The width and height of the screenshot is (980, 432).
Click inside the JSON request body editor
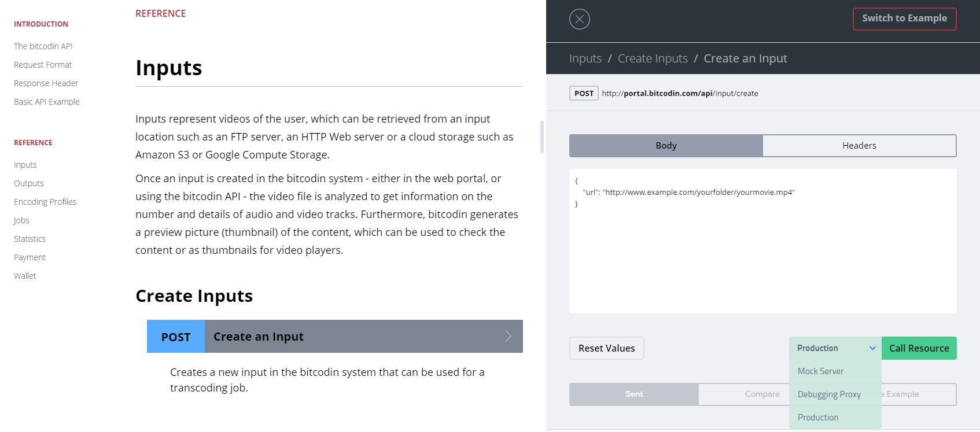pos(762,241)
